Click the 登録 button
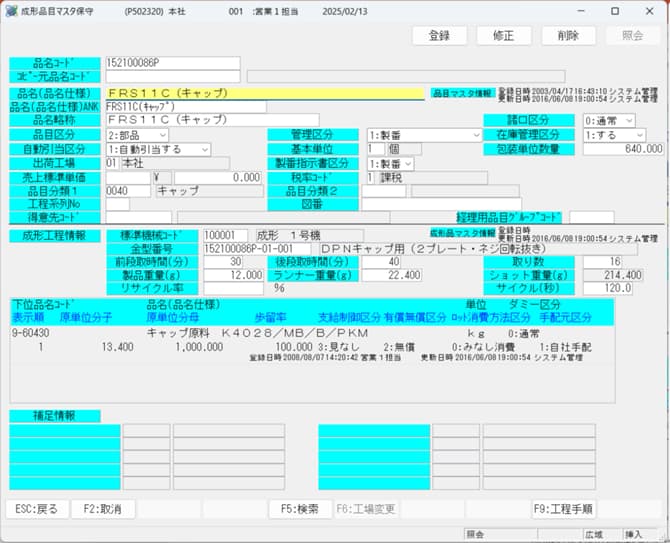Viewport: 670px width, 544px height. tap(439, 35)
